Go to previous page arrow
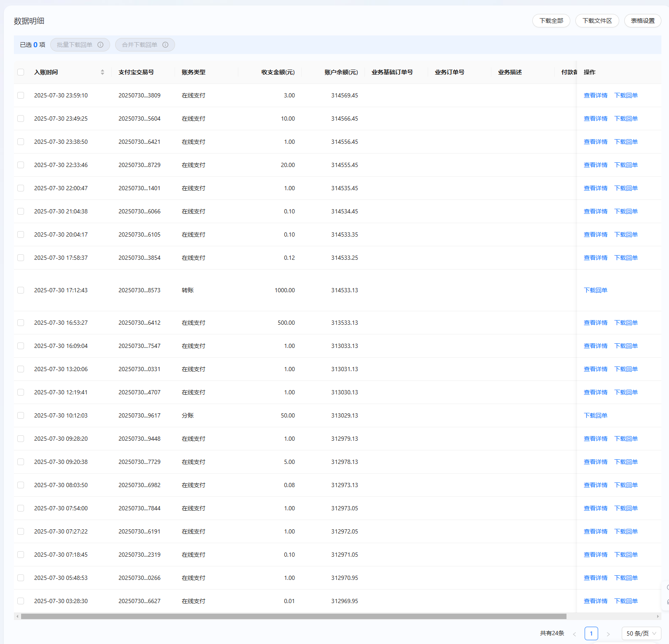The width and height of the screenshot is (669, 644). pos(574,633)
